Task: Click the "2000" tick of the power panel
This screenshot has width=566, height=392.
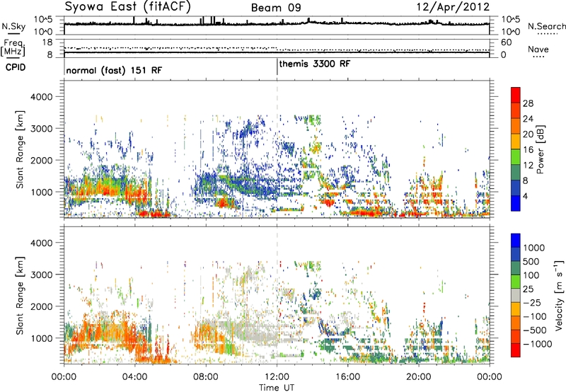Action: pos(41,160)
